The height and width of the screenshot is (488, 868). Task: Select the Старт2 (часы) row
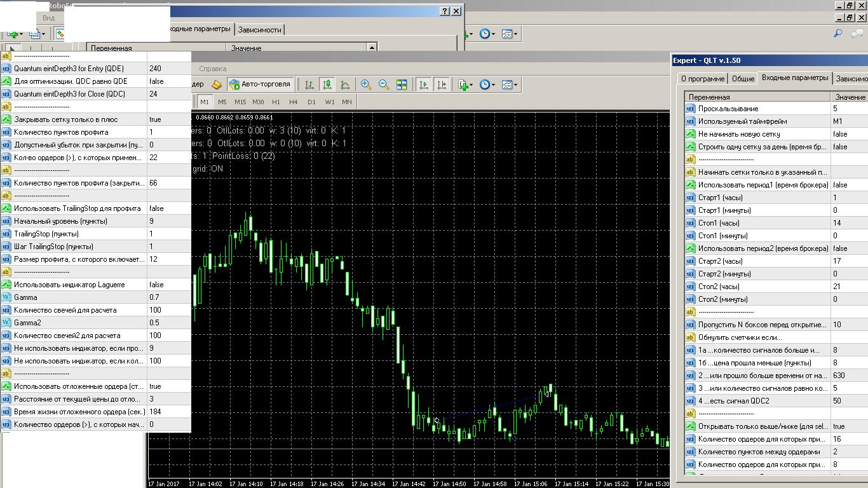tap(776, 261)
